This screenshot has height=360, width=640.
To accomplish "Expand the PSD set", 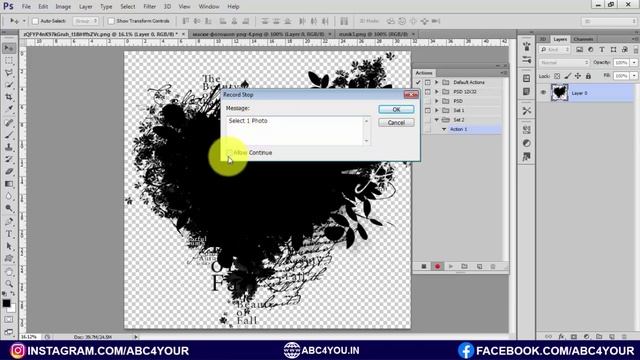I will (x=437, y=101).
